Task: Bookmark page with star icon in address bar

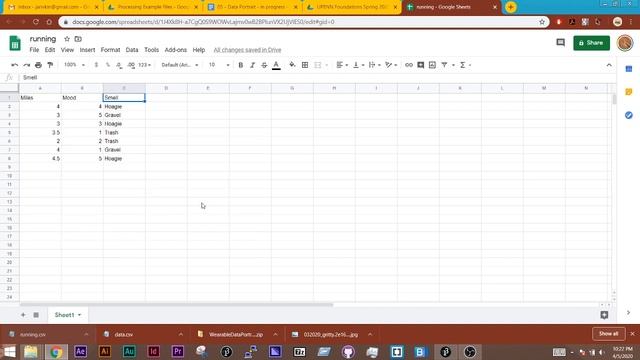Action: (x=542, y=22)
